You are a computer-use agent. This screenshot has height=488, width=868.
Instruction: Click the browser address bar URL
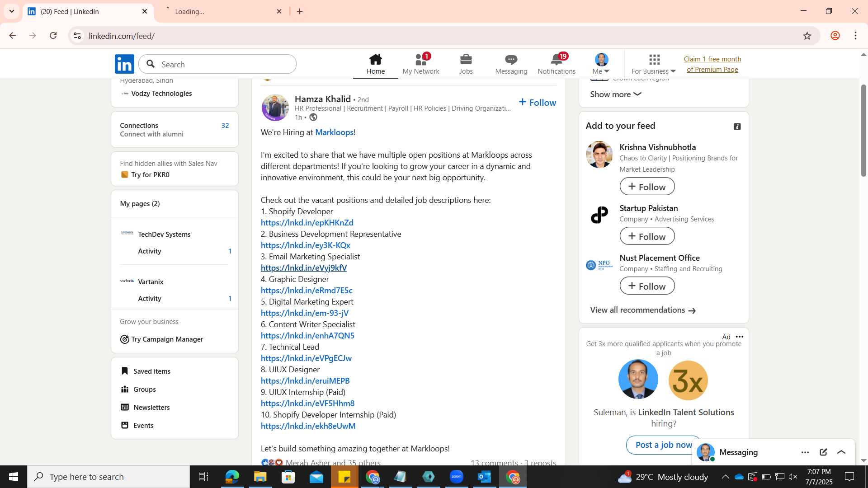point(122,36)
